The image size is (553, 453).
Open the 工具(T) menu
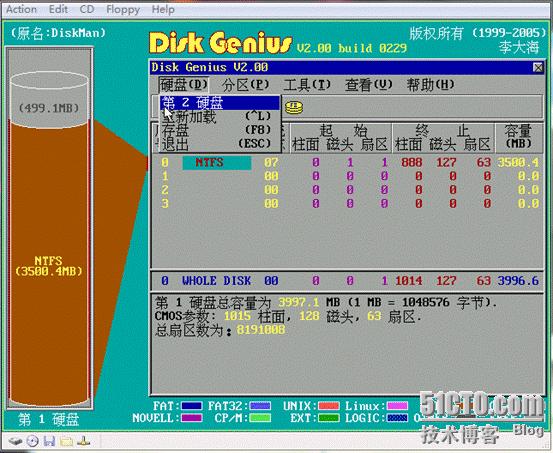pyautogui.click(x=307, y=85)
